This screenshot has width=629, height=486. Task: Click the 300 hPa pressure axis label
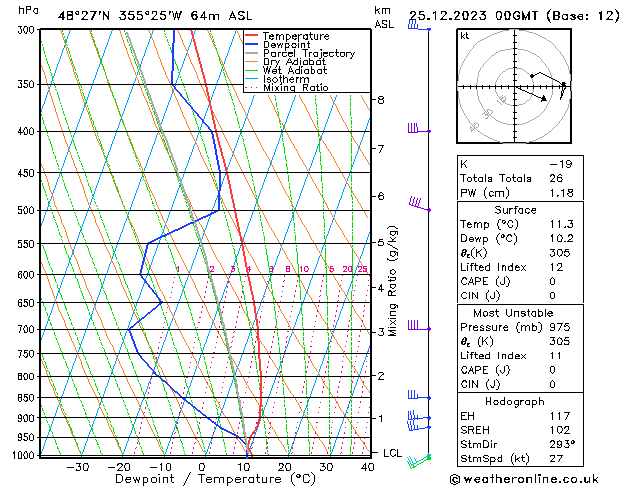pyautogui.click(x=28, y=30)
